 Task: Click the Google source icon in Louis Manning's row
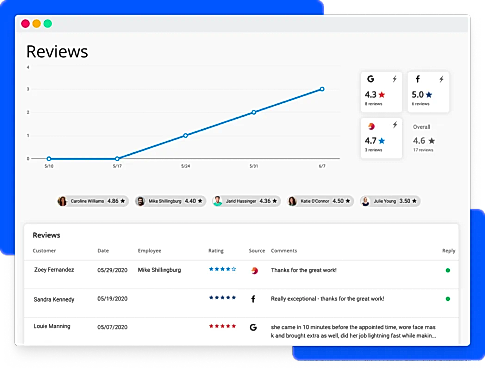click(x=253, y=327)
